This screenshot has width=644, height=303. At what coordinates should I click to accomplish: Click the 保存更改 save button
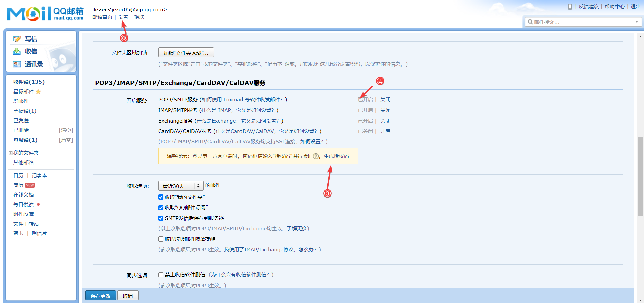100,296
